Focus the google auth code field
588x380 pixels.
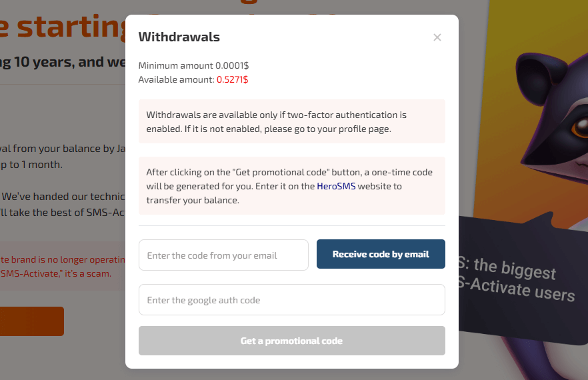coord(291,300)
